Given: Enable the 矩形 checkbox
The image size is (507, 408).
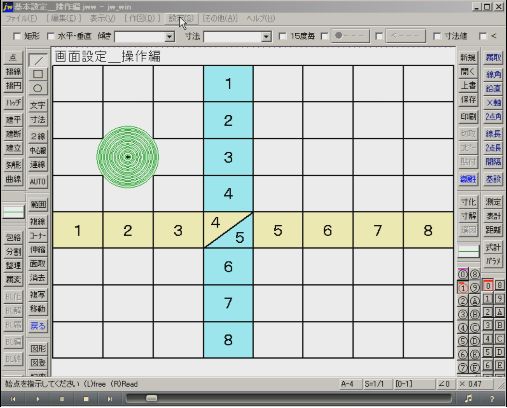Looking at the screenshot, I should [17, 36].
